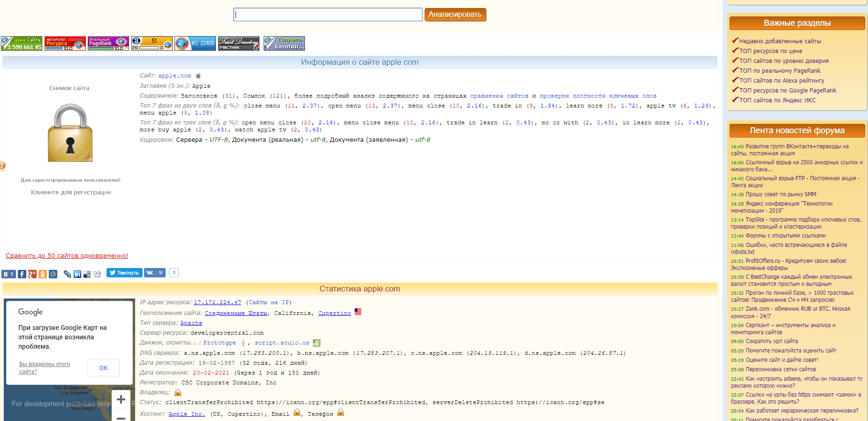Image resolution: width=868 pixels, height=421 pixels.
Task: Zoom in on the Google map
Action: (x=121, y=400)
